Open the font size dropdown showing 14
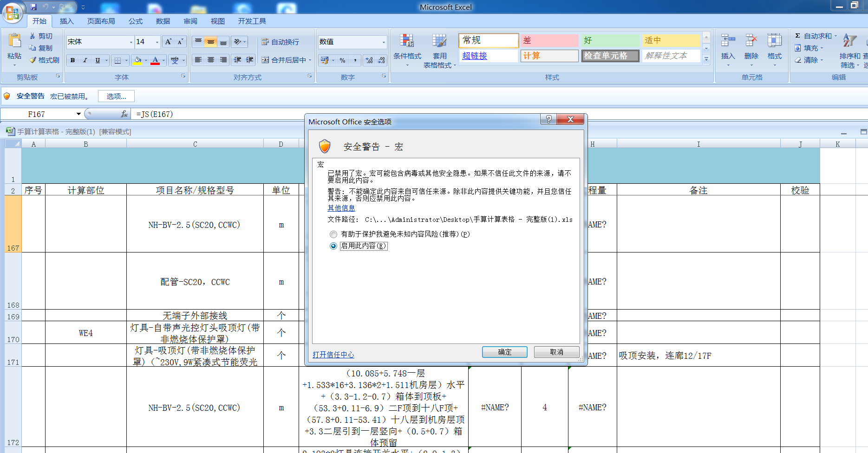This screenshot has width=868, height=453. tap(157, 42)
